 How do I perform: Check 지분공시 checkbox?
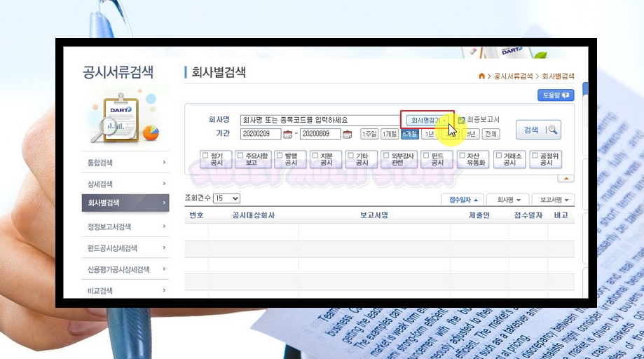(x=315, y=156)
